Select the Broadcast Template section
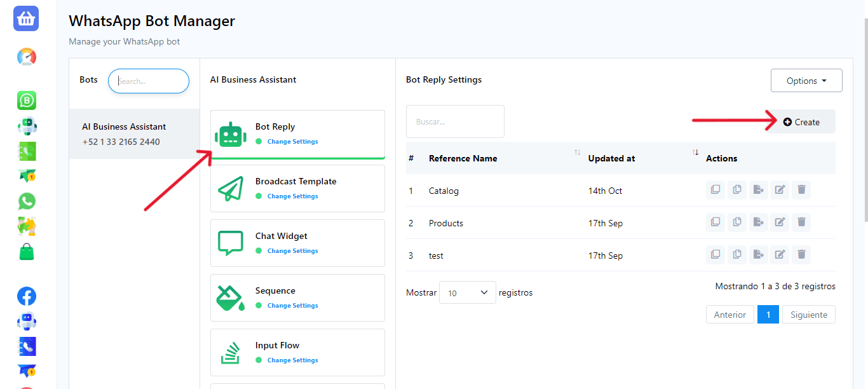This screenshot has height=389, width=868. [297, 188]
